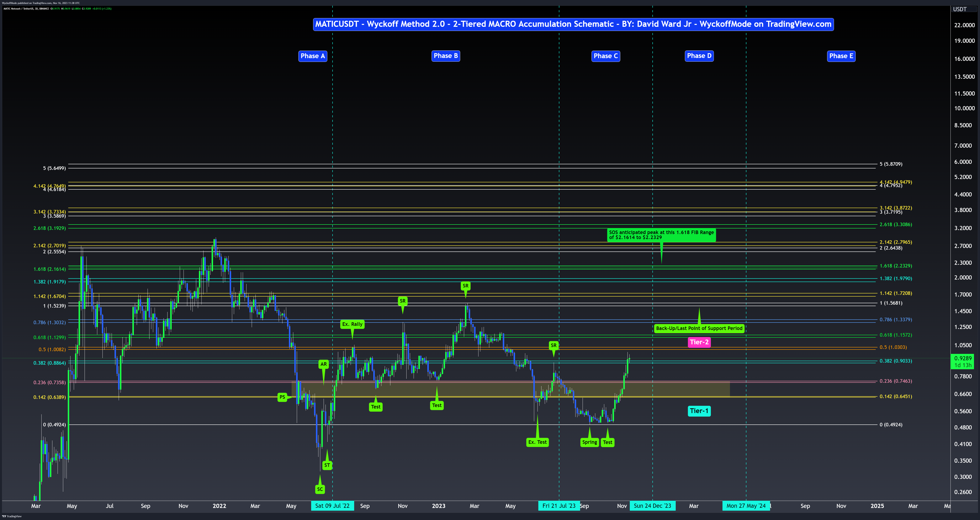Select the Fib label 2.618 (3.1929)
980x520 pixels.
click(49, 228)
